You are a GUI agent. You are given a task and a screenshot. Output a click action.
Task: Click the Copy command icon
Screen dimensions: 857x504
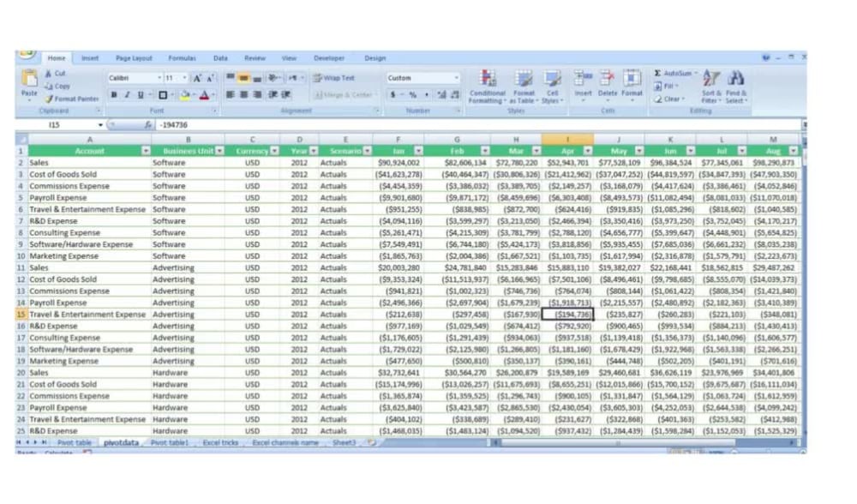(48, 86)
